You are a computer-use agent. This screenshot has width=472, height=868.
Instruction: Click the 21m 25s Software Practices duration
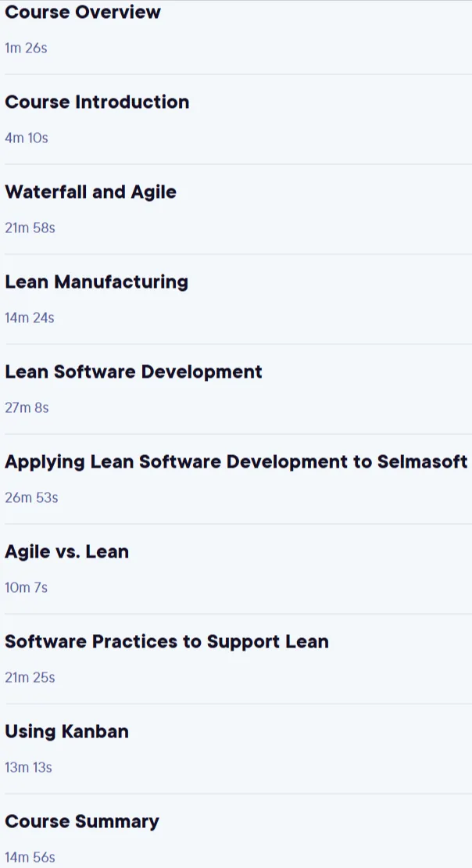tap(30, 677)
